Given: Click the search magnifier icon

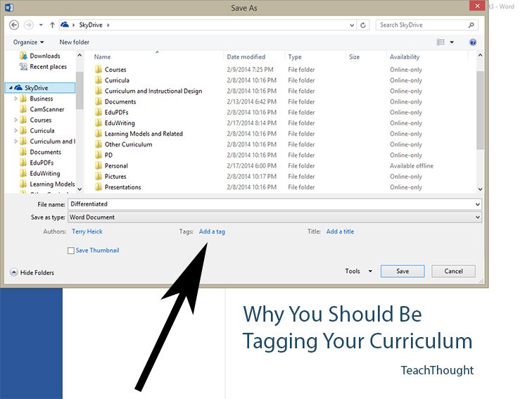Looking at the screenshot, I should pyautogui.click(x=474, y=25).
